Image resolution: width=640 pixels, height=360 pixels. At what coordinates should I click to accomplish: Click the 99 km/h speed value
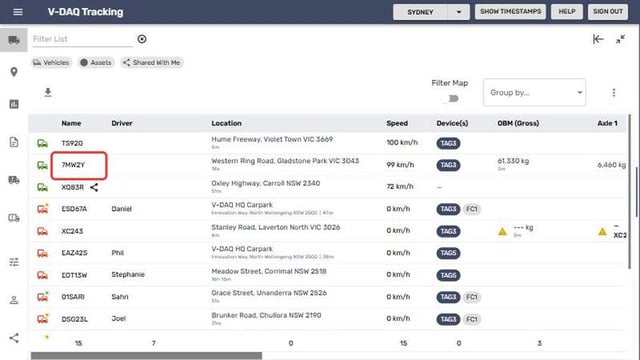click(400, 165)
